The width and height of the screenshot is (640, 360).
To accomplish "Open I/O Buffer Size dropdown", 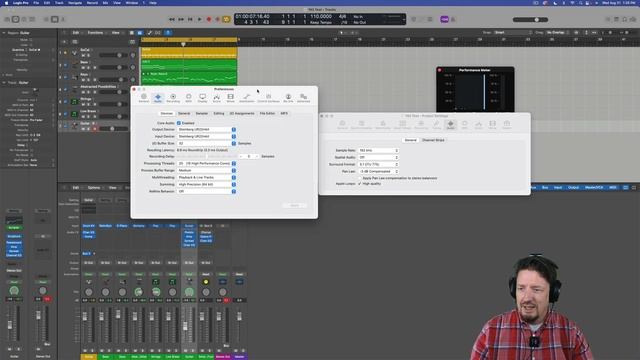I will 207,144.
